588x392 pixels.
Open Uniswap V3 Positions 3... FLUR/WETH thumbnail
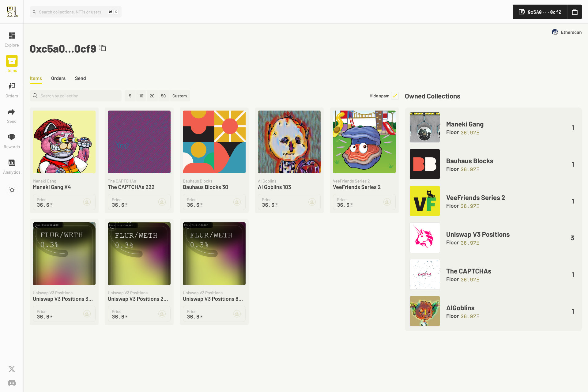point(64,254)
